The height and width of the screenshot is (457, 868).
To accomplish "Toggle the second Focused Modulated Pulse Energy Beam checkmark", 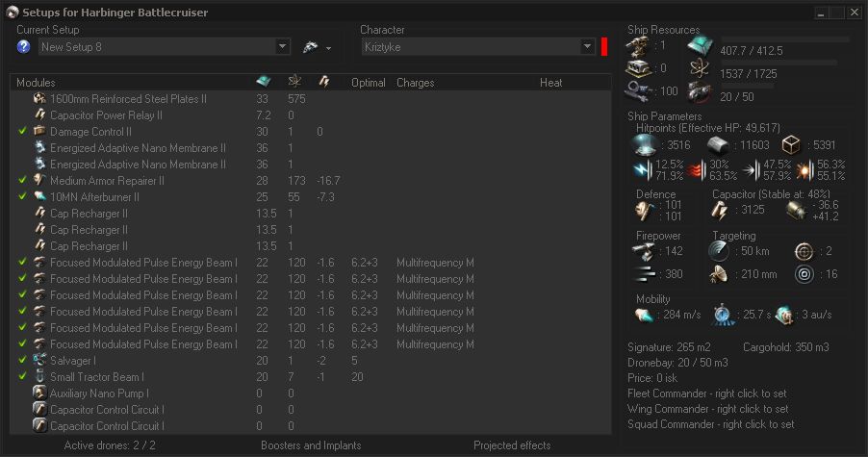I will point(22,278).
